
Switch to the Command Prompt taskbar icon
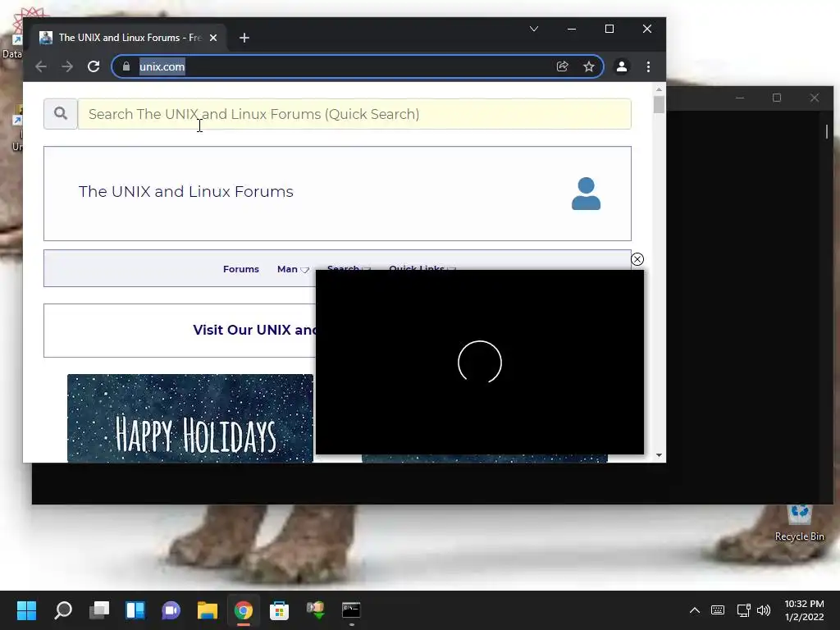[x=351, y=610]
